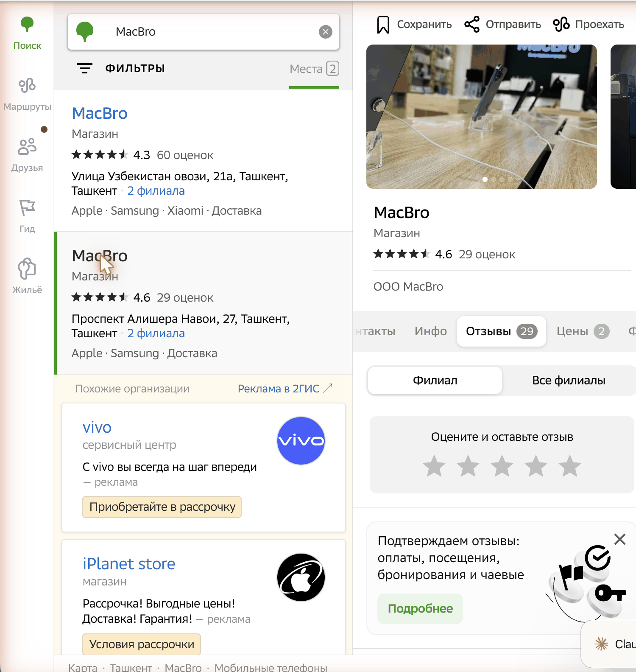Viewport: 636px width, 672px height.
Task: Open the iPlanet store ad title
Action: (129, 564)
